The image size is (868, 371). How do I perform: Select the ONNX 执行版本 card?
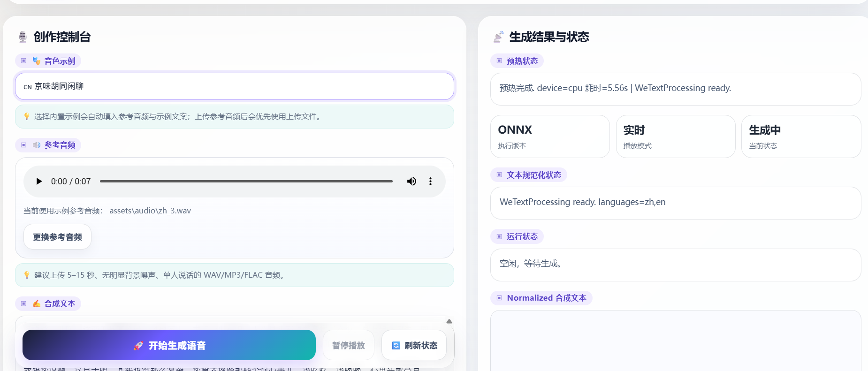tap(550, 136)
